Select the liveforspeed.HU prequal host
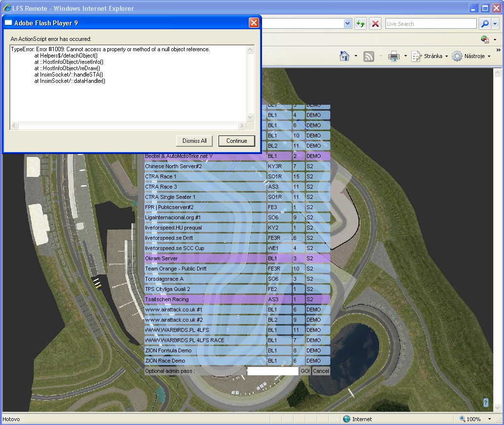Image resolution: width=504 pixels, height=425 pixels. [237, 228]
